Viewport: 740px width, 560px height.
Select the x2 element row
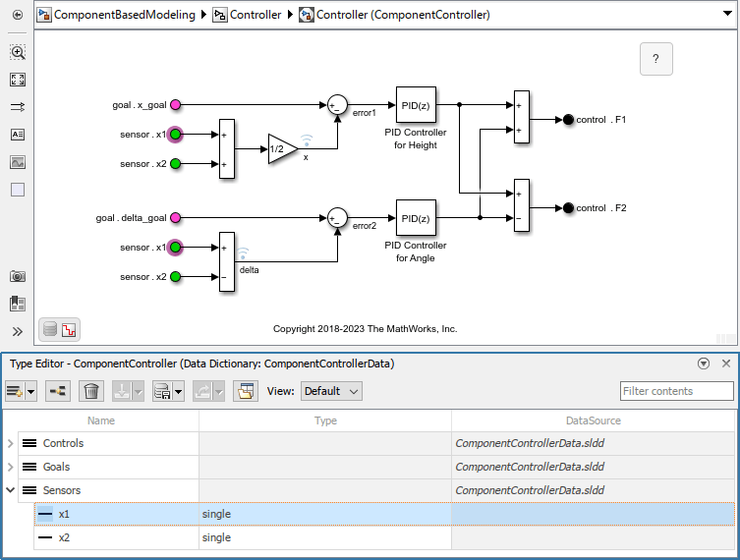(384, 537)
